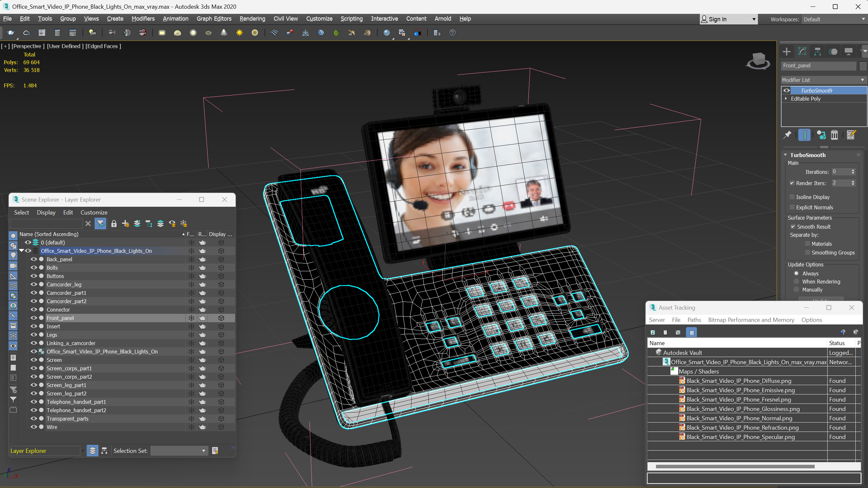Select the Manually update radio option

pyautogui.click(x=796, y=290)
